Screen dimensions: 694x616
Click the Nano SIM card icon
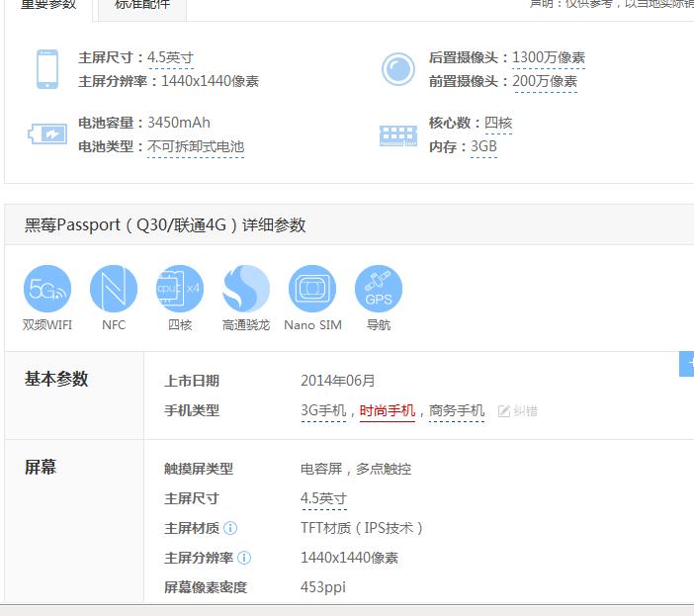point(312,289)
